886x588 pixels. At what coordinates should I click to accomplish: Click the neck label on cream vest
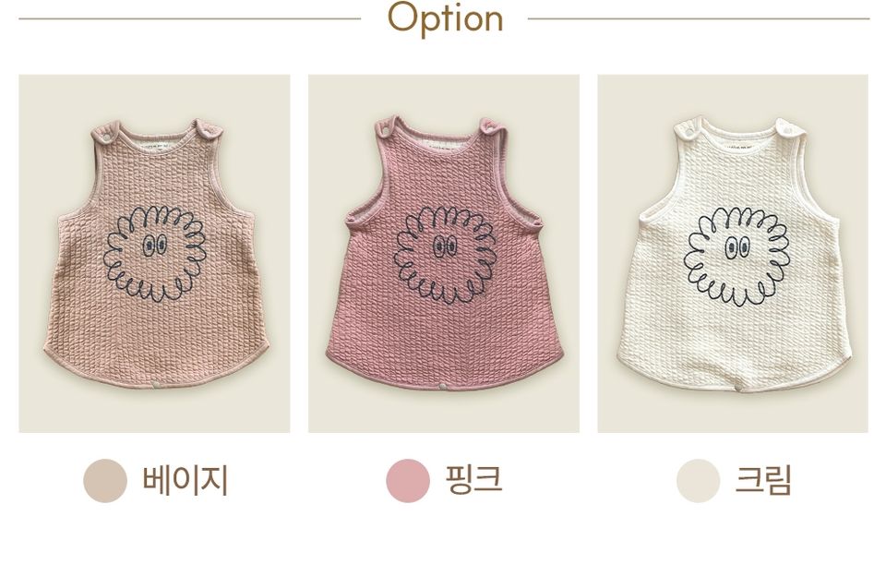click(x=738, y=147)
